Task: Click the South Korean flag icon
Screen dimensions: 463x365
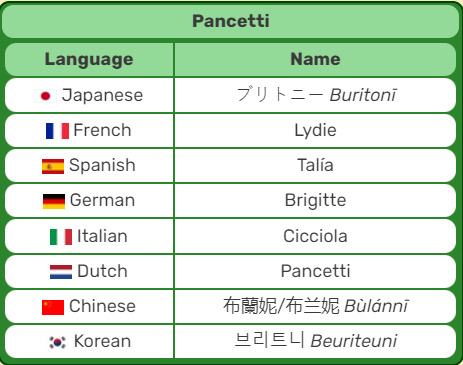Action: pos(58,342)
